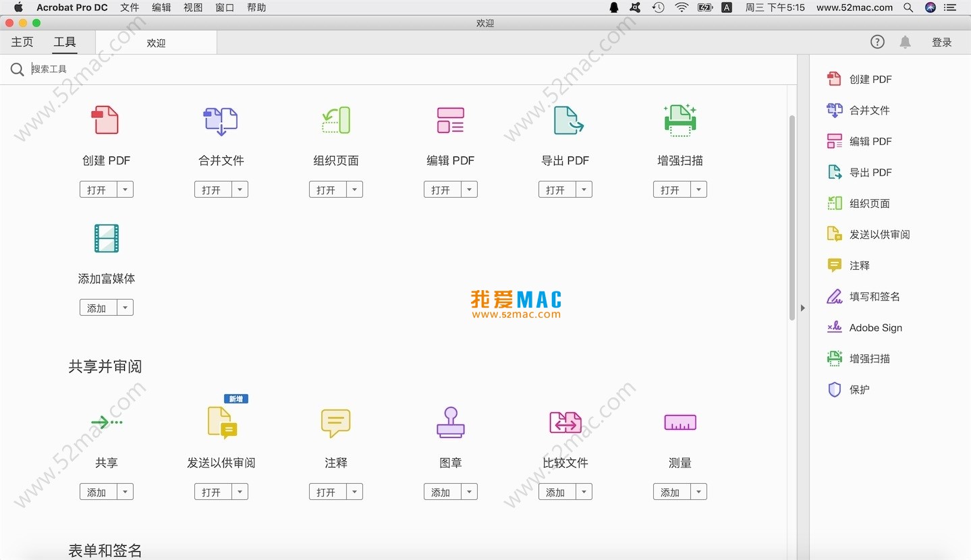Click the Wi-Fi status icon
The image size is (971, 560).
tap(682, 7)
